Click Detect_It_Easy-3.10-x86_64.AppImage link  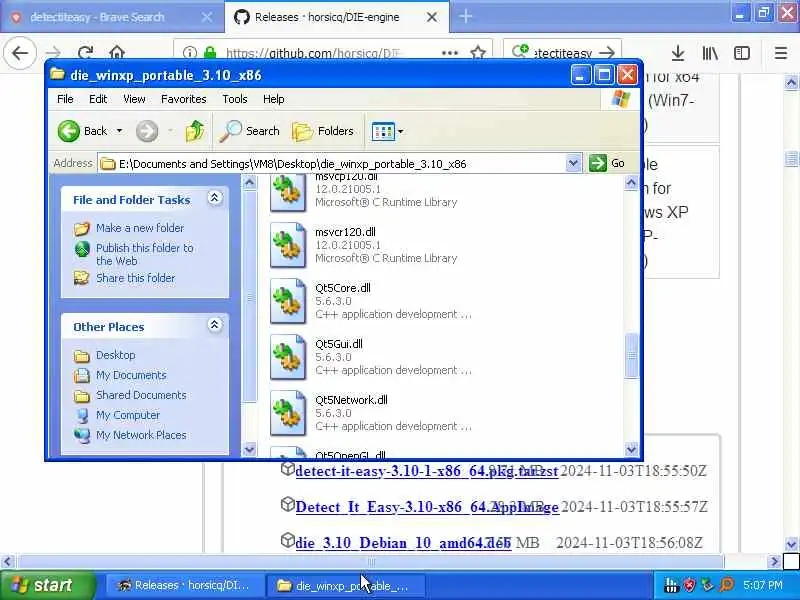(428, 507)
